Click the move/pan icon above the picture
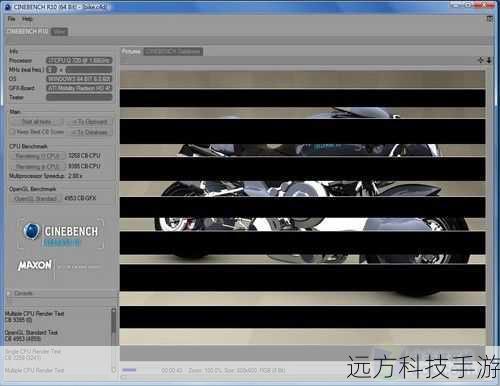Screen dimensions: 500x386 480,60
